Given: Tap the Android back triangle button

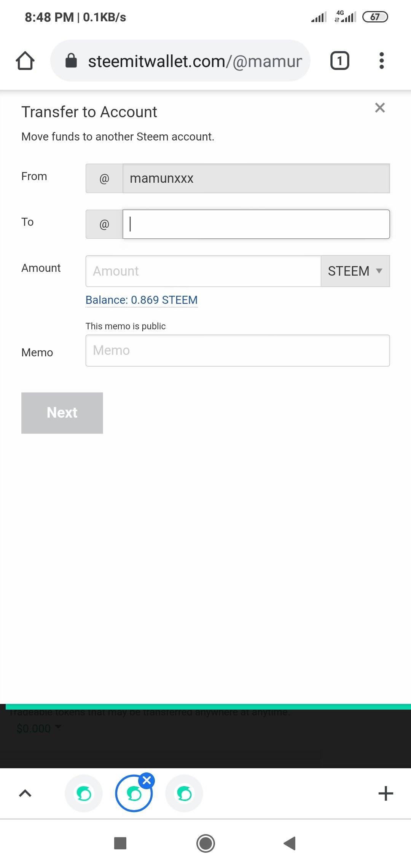Looking at the screenshot, I should tap(290, 843).
